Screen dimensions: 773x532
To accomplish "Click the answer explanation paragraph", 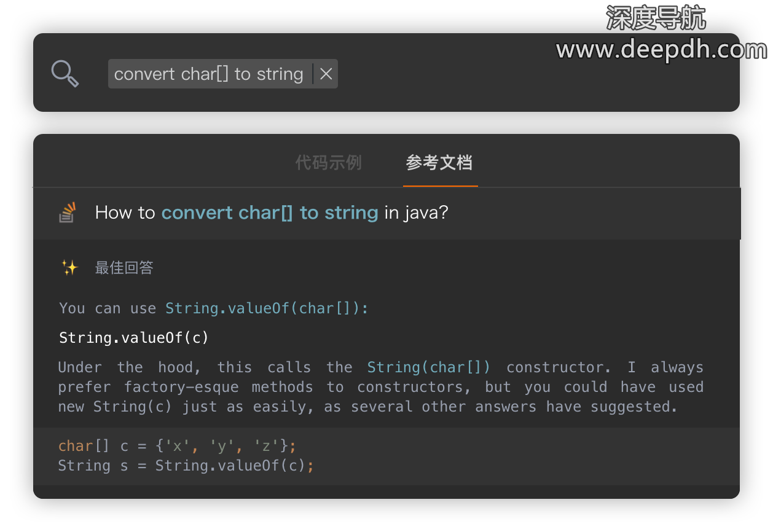I will click(x=381, y=387).
